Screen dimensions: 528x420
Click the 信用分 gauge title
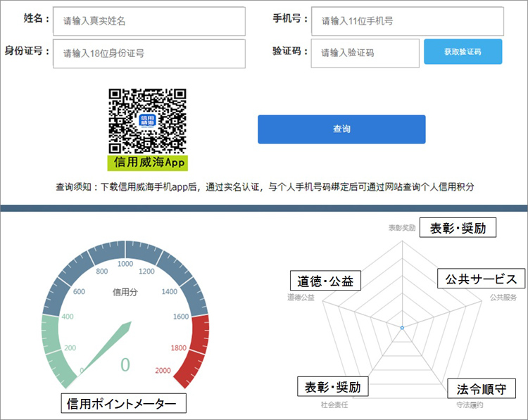125,292
